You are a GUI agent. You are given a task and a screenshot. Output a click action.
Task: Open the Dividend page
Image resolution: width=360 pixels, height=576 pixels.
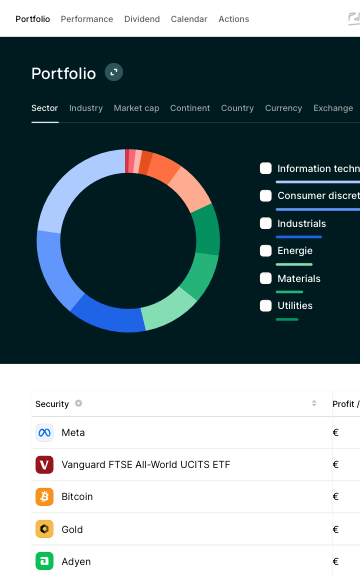[142, 19]
